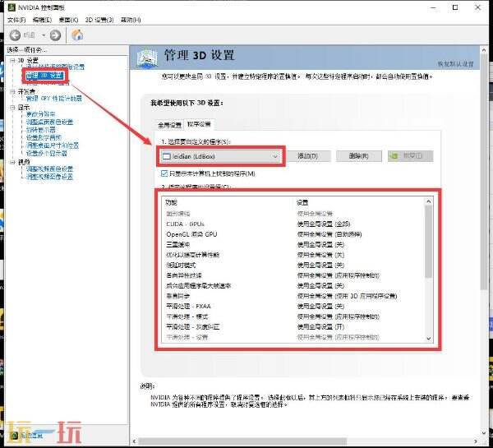Click the settings list vertical scrollbar thumb
This screenshot has width=493, height=448.
429,242
